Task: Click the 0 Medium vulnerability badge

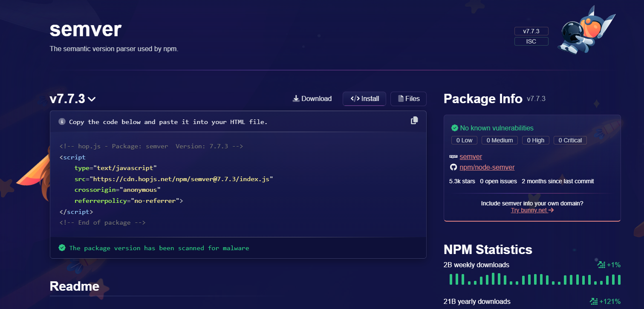Action: click(500, 140)
